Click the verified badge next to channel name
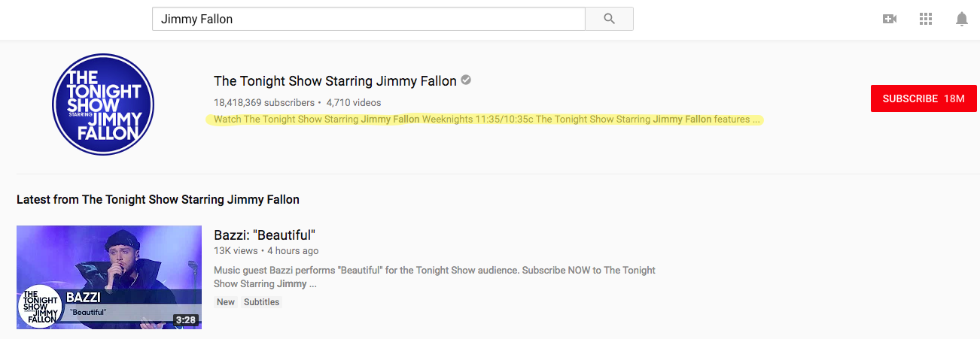The height and width of the screenshot is (339, 980). [x=466, y=80]
